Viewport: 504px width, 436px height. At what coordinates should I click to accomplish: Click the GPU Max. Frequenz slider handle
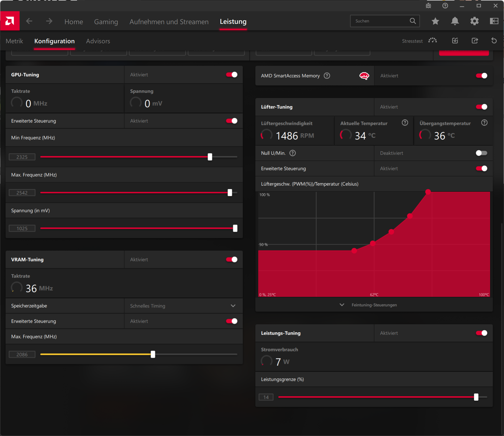[230, 193]
